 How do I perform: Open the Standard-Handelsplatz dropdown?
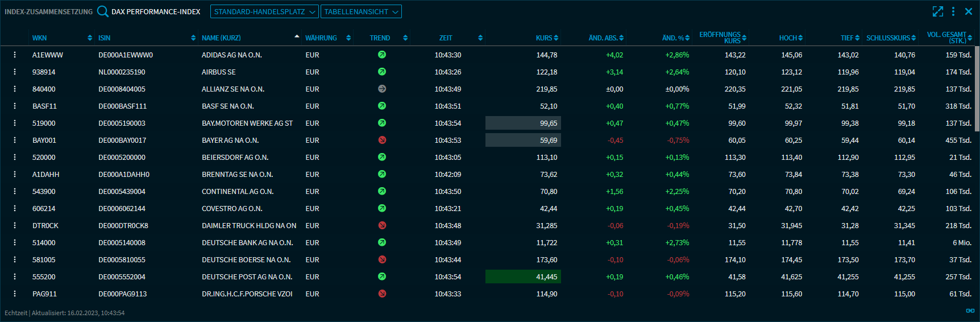[x=264, y=11]
